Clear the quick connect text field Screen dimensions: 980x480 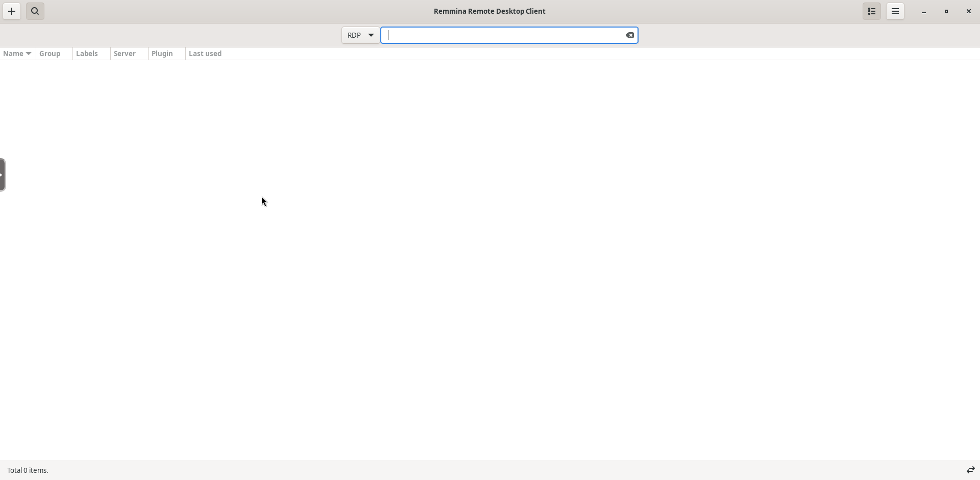630,35
